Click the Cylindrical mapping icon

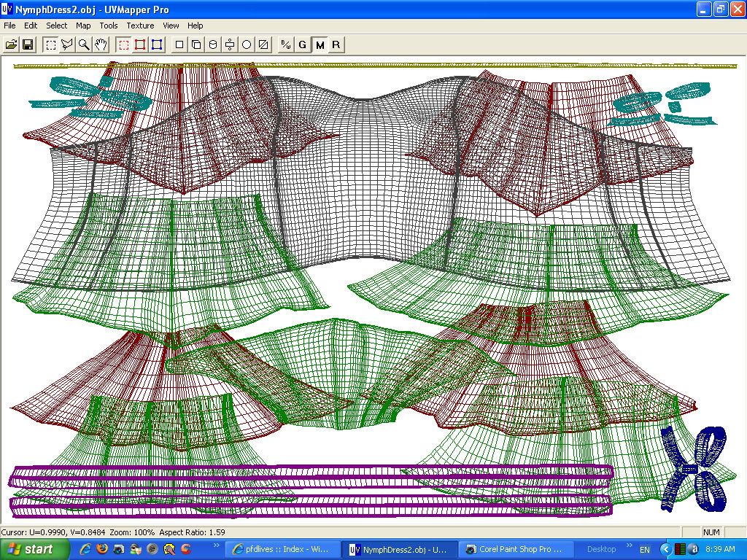(x=213, y=44)
